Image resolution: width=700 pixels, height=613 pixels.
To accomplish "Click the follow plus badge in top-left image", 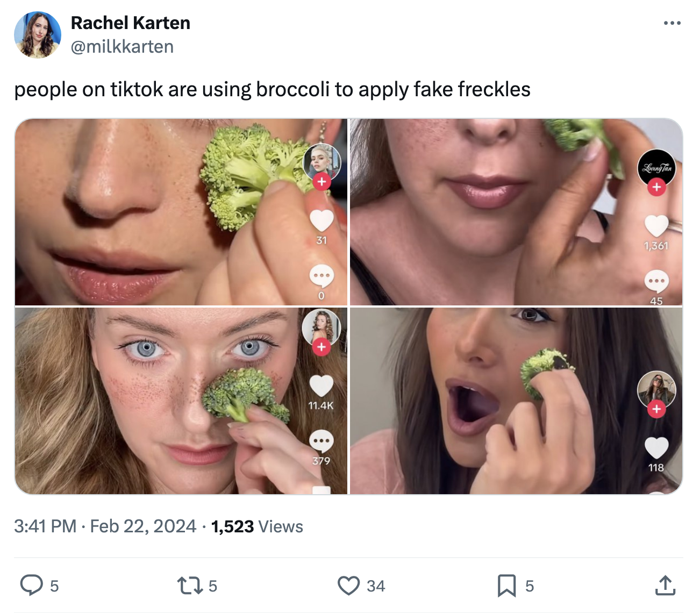I will coord(322,182).
